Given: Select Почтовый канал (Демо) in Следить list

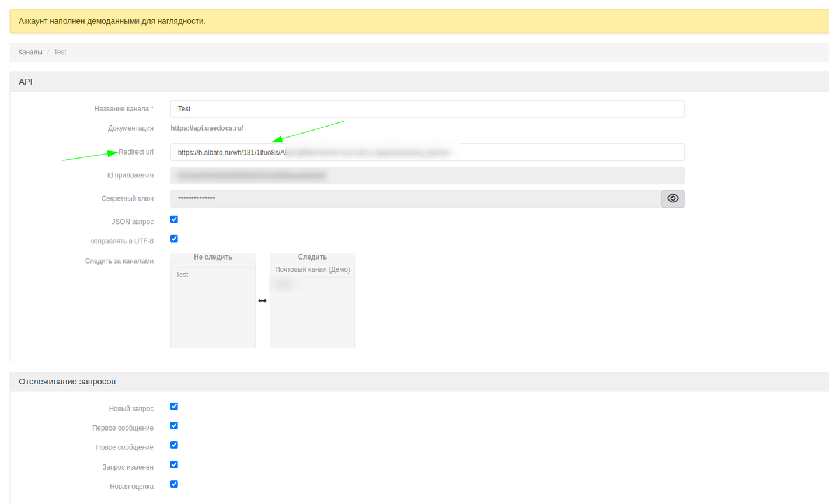Looking at the screenshot, I should click(312, 269).
